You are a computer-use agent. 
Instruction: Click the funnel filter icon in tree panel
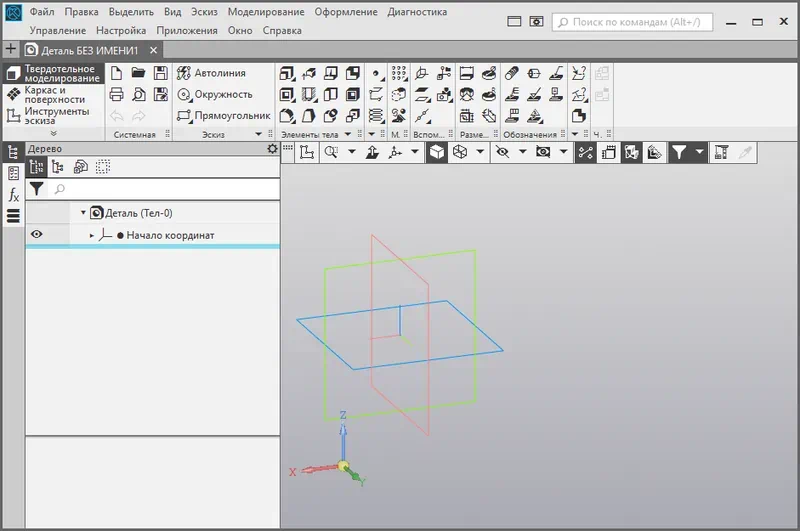click(37, 188)
